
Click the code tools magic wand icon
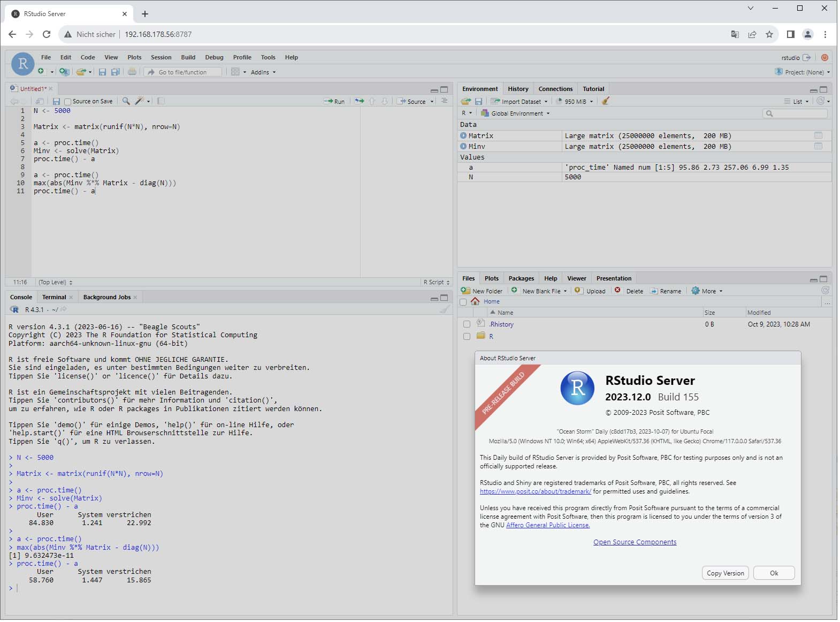click(140, 101)
